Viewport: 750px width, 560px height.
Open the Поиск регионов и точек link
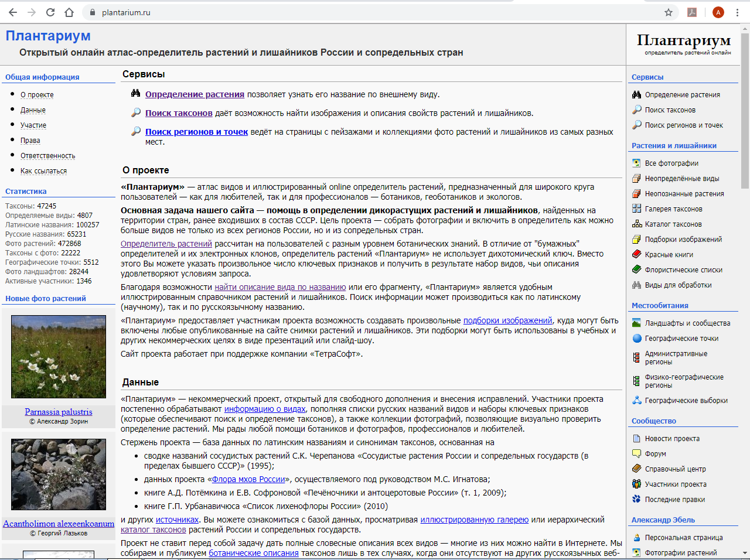[196, 132]
